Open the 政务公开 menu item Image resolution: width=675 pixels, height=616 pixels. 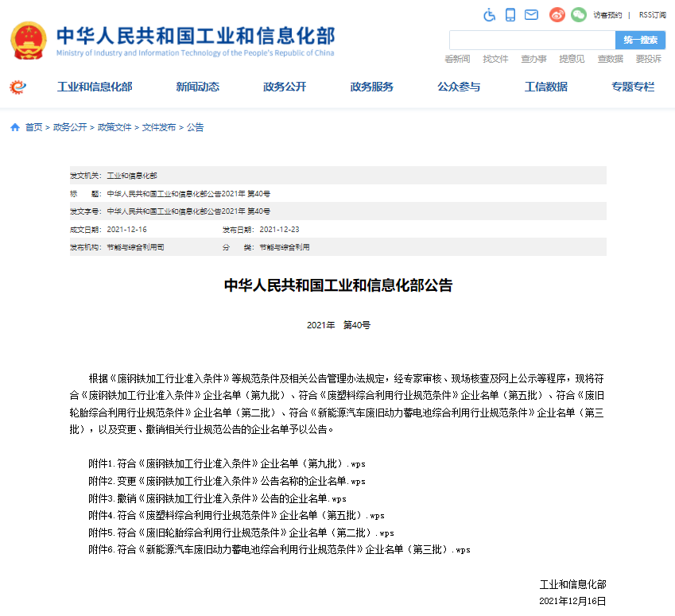click(284, 87)
